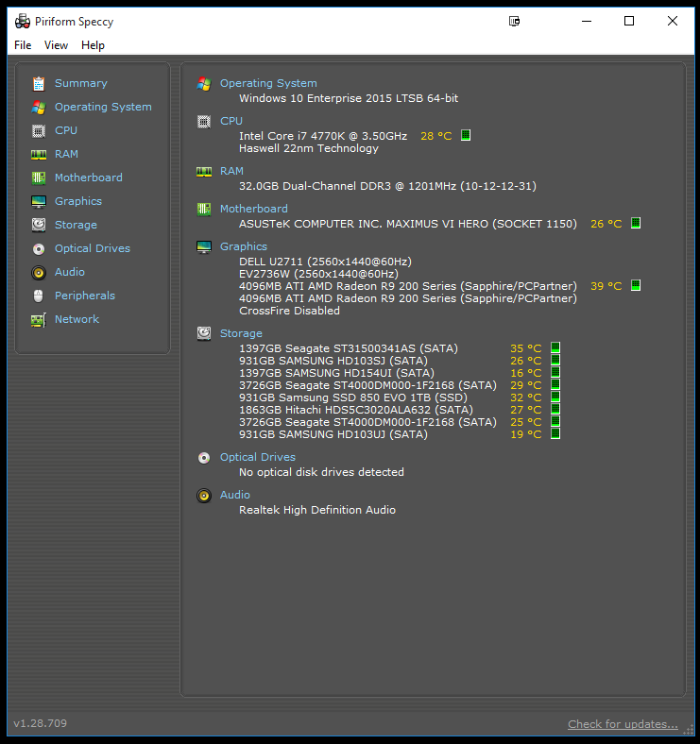Click the Operating System heading link
The width and height of the screenshot is (700, 744).
pos(268,83)
